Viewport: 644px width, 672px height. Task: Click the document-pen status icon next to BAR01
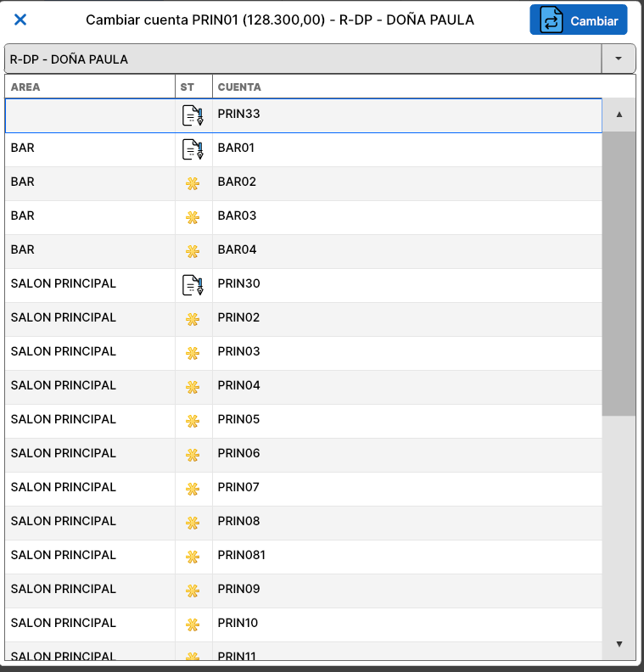(x=193, y=149)
